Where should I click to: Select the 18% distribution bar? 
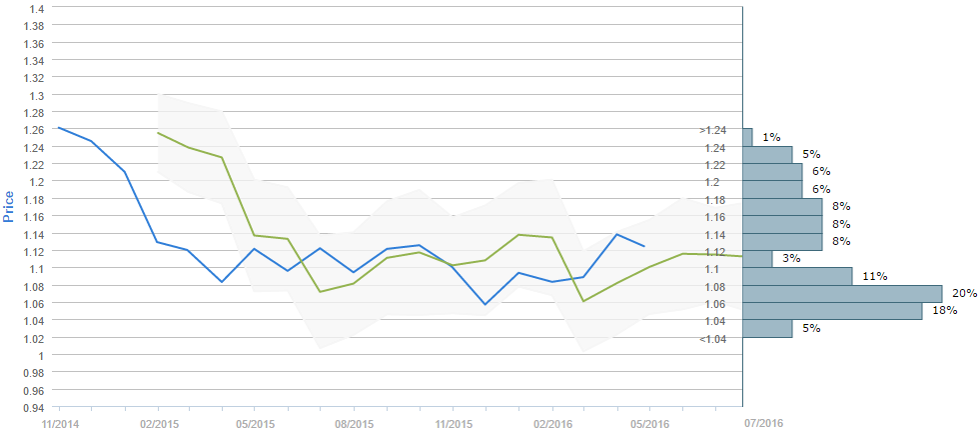coord(832,311)
